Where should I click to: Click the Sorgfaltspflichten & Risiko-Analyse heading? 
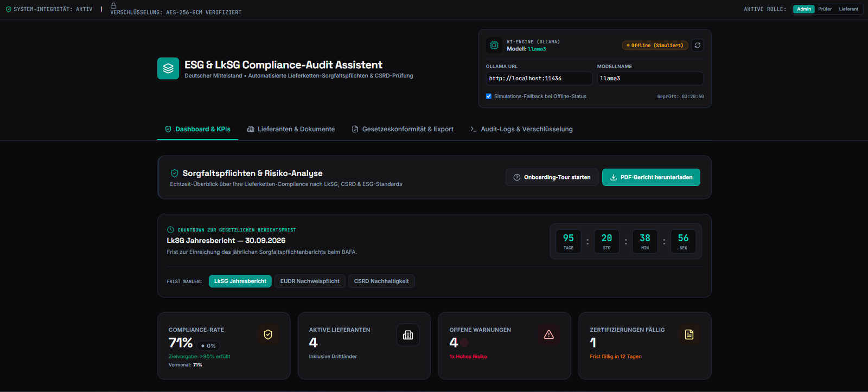252,173
